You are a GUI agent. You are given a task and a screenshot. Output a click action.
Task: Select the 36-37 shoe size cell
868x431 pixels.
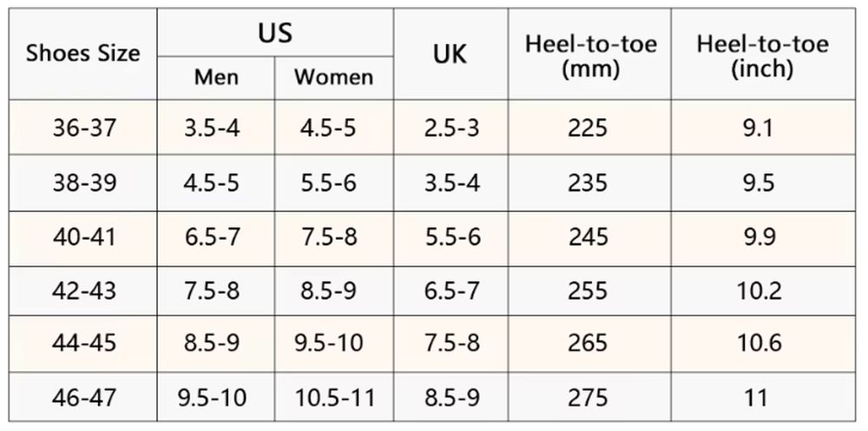click(83, 128)
